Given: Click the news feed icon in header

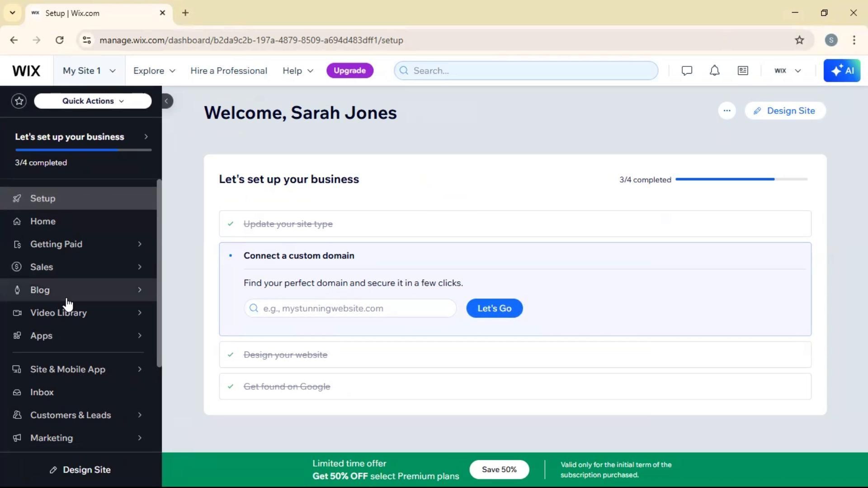Looking at the screenshot, I should coord(743,70).
